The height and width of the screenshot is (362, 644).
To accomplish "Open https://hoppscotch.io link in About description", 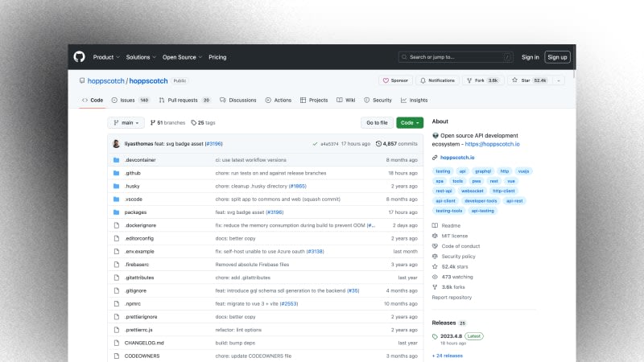I will [492, 144].
